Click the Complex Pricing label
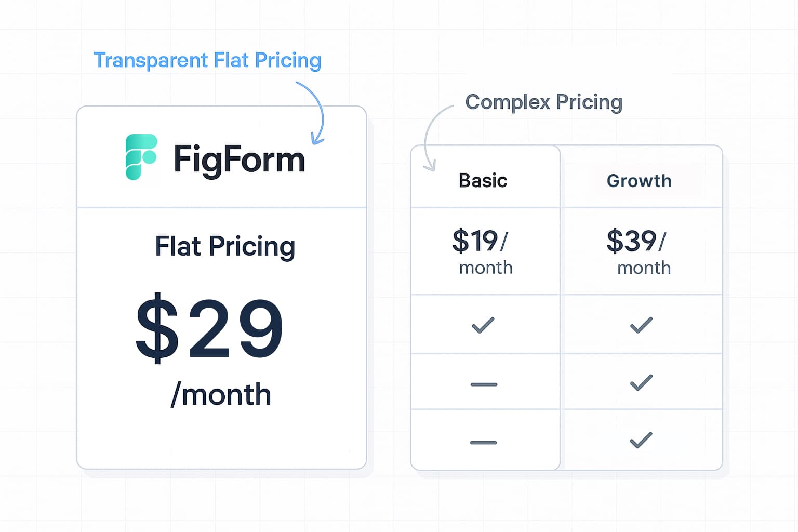The image size is (798, 532). 543,102
